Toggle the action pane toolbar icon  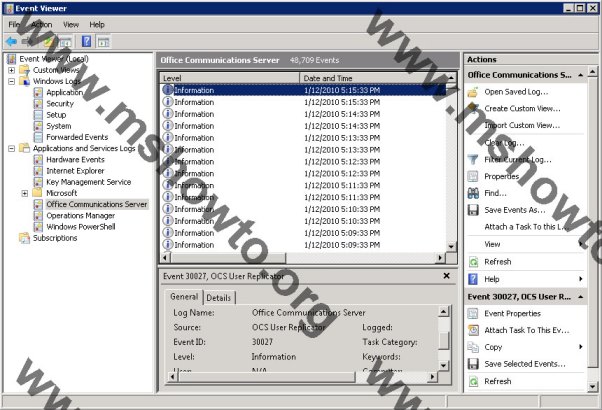[x=104, y=41]
